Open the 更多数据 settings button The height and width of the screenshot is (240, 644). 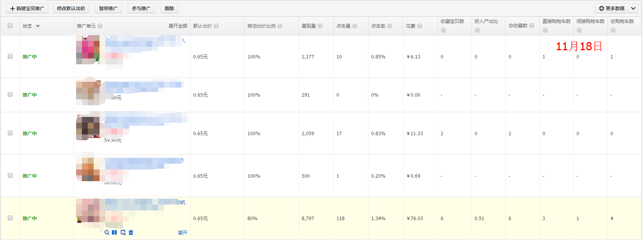click(x=612, y=8)
